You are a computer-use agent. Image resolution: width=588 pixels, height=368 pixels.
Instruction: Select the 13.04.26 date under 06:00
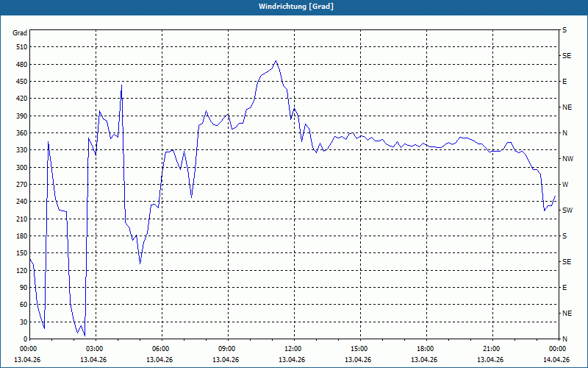(159, 359)
